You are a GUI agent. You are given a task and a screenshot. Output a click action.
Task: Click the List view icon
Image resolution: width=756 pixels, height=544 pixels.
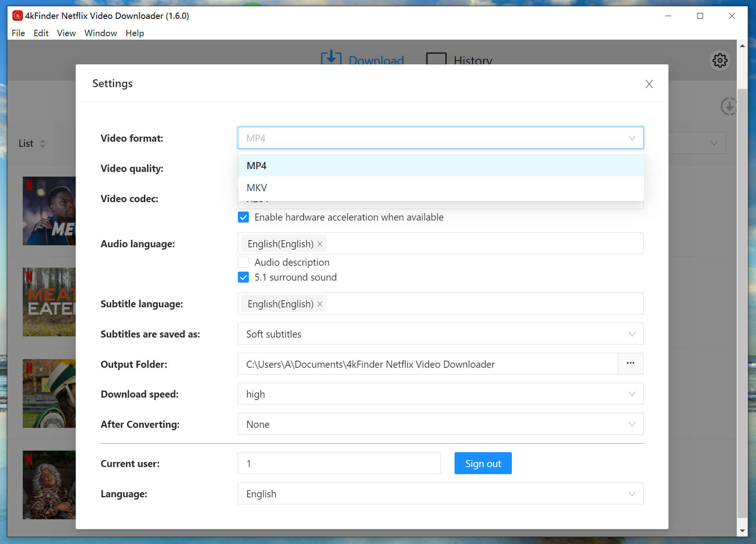(x=32, y=143)
